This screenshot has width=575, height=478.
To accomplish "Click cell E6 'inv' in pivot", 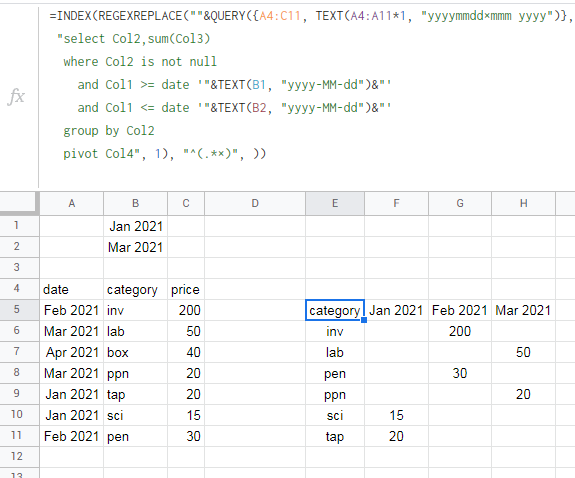I will 335,331.
